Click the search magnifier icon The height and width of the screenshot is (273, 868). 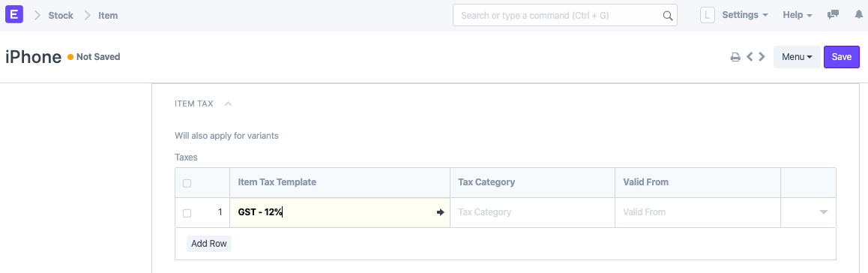pyautogui.click(x=668, y=16)
